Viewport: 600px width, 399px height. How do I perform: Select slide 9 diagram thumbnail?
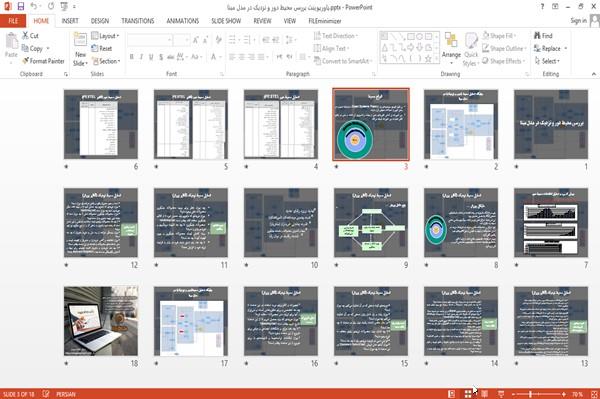coord(371,223)
